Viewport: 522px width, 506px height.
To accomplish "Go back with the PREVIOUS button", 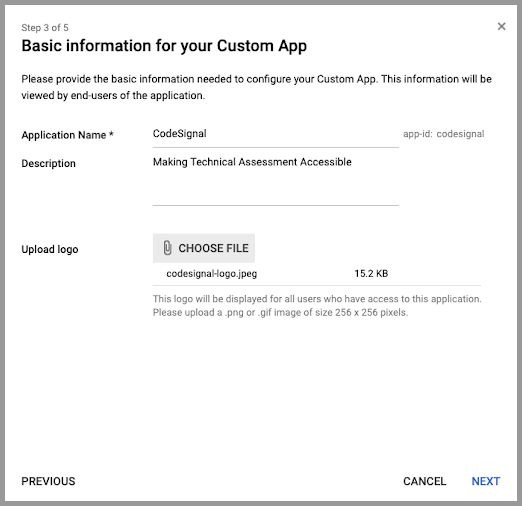I will (x=48, y=481).
